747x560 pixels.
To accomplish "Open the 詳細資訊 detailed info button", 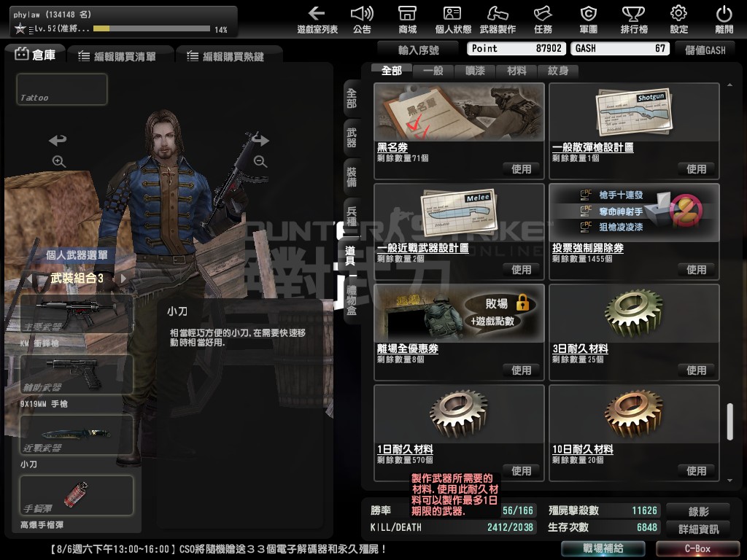I will [x=698, y=529].
